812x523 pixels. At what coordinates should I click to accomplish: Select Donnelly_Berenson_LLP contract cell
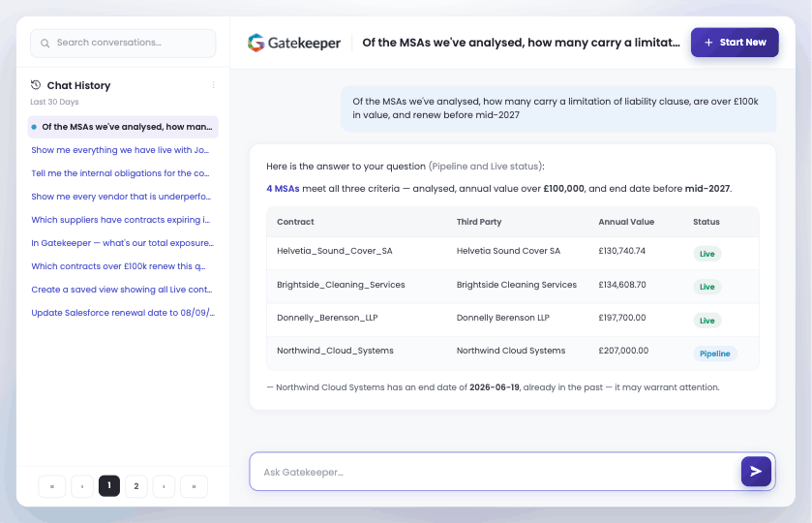tap(327, 318)
